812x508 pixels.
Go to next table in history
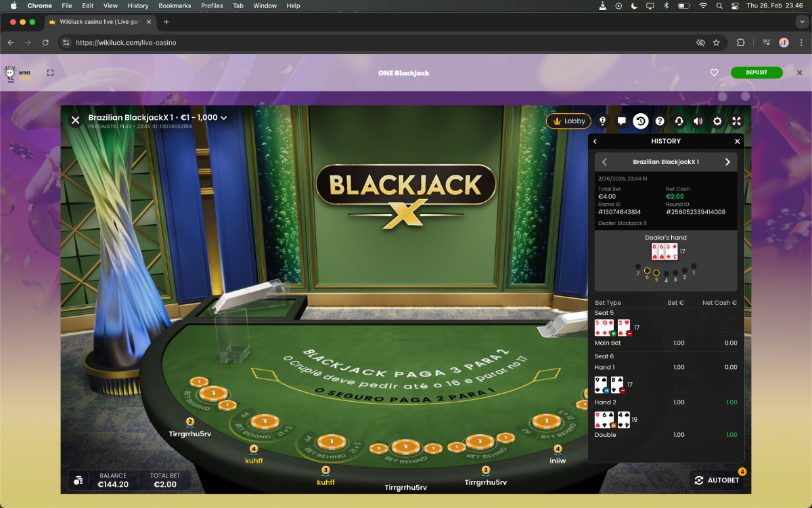coord(727,162)
